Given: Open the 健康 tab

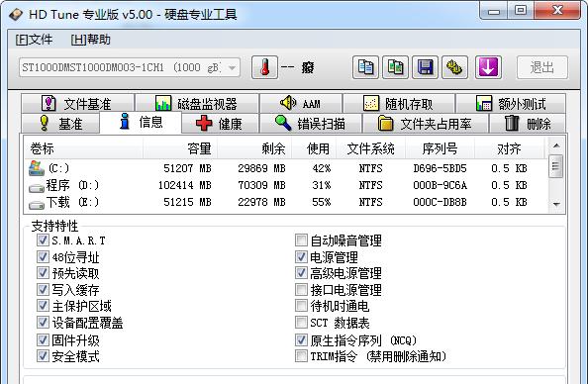Looking at the screenshot, I should click(220, 123).
